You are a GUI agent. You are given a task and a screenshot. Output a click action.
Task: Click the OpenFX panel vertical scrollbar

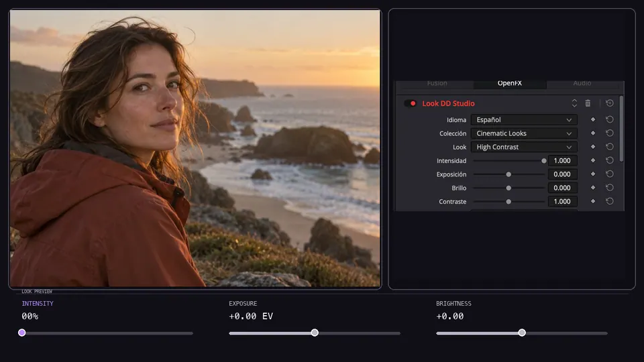tap(621, 129)
